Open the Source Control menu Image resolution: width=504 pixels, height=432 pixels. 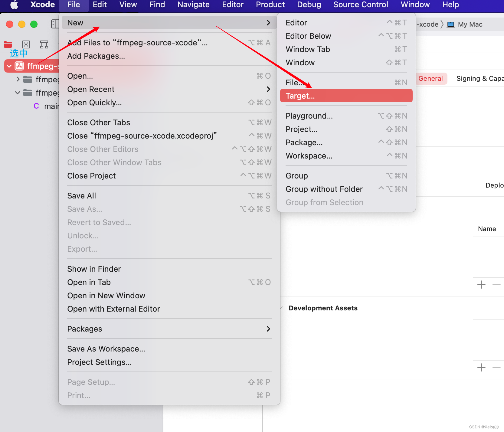[361, 5]
